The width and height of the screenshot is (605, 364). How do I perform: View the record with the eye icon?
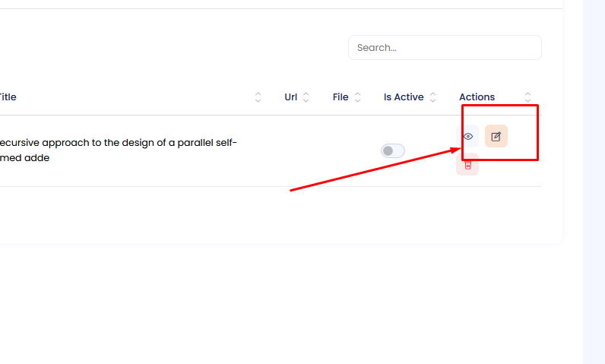tap(468, 137)
